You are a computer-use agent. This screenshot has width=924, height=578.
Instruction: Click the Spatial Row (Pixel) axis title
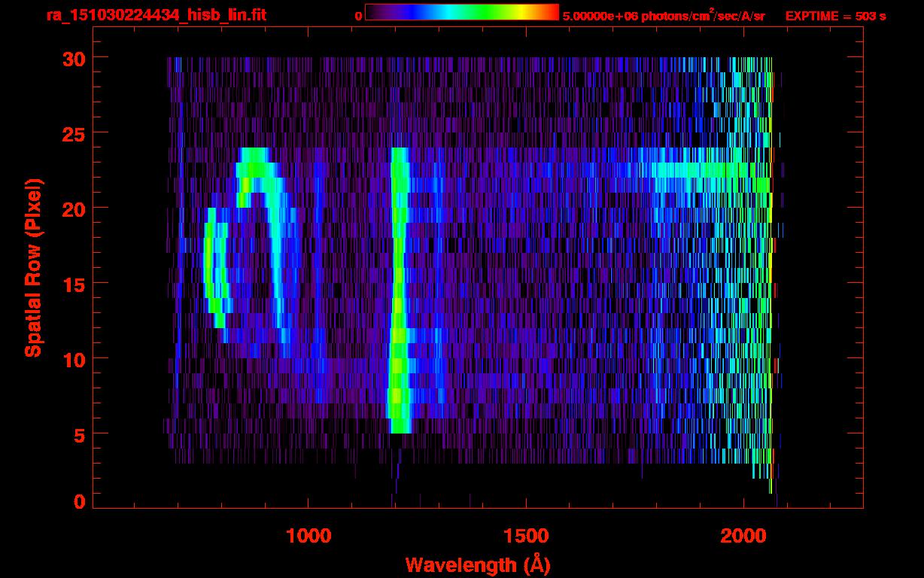[x=33, y=267]
